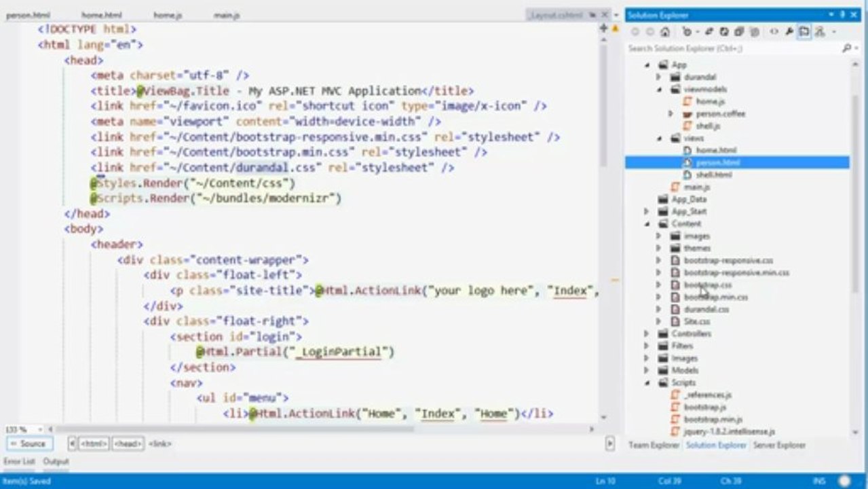This screenshot has height=489, width=868.
Task: Select jquery-1.8.2.intellisense.js file
Action: (x=729, y=432)
